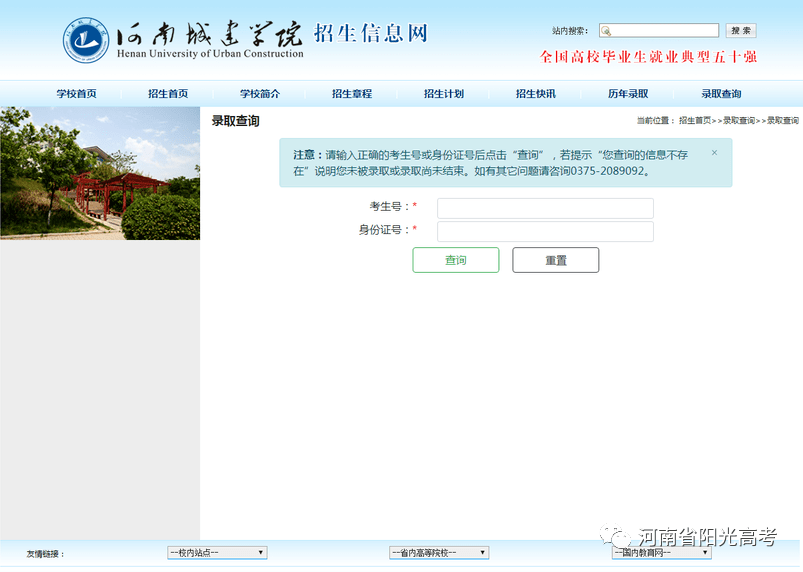Expand the 国内教育网 dropdown
Viewport: 803px width, 572px height.
[x=662, y=553]
